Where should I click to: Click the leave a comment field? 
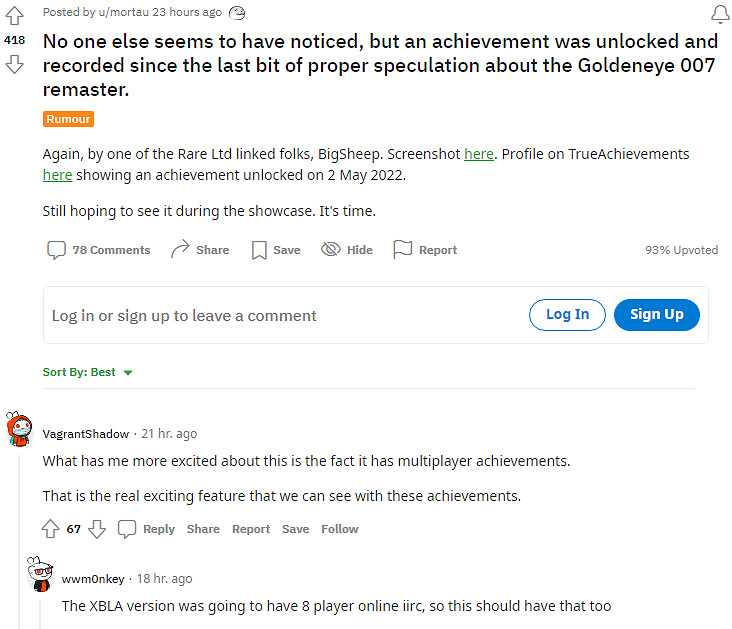coord(280,315)
